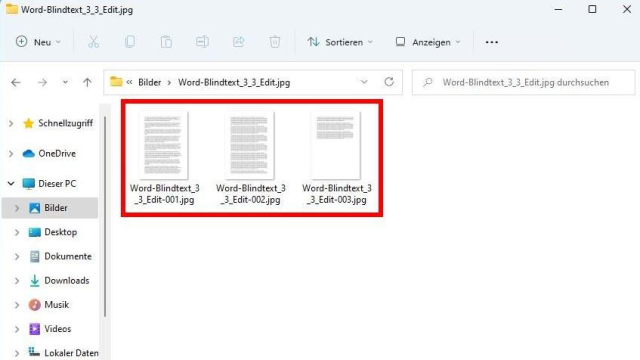The height and width of the screenshot is (360, 640).
Task: Expand the Downloads tree node
Action: click(x=17, y=281)
